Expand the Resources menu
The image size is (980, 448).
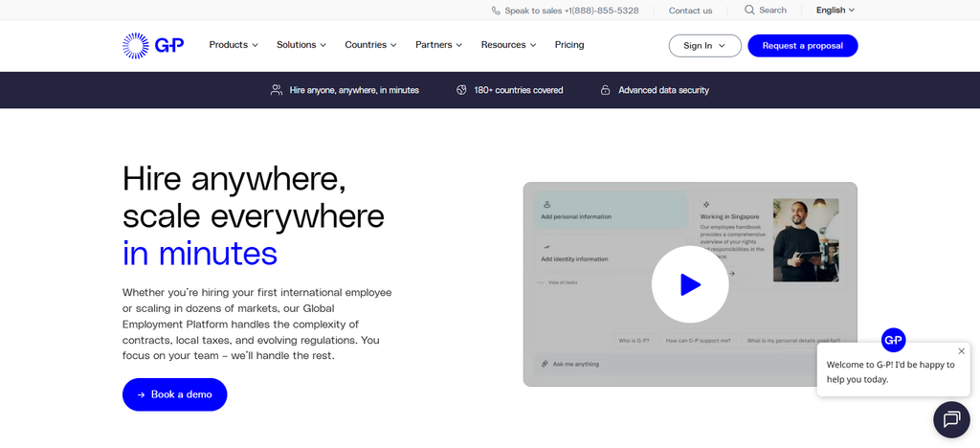[509, 45]
